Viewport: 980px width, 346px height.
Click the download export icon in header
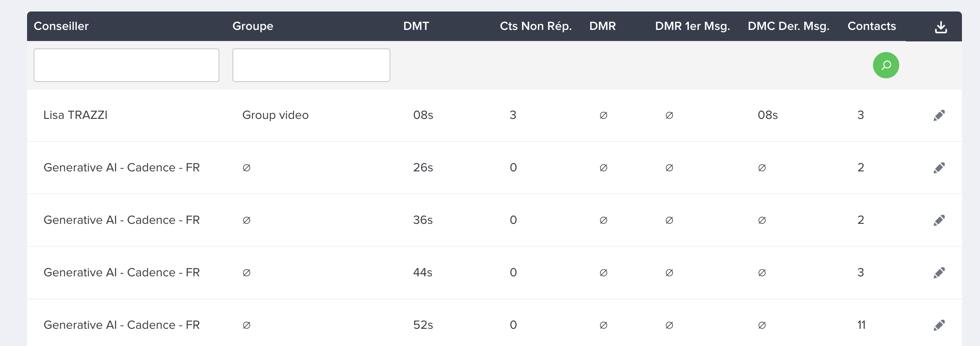941,27
